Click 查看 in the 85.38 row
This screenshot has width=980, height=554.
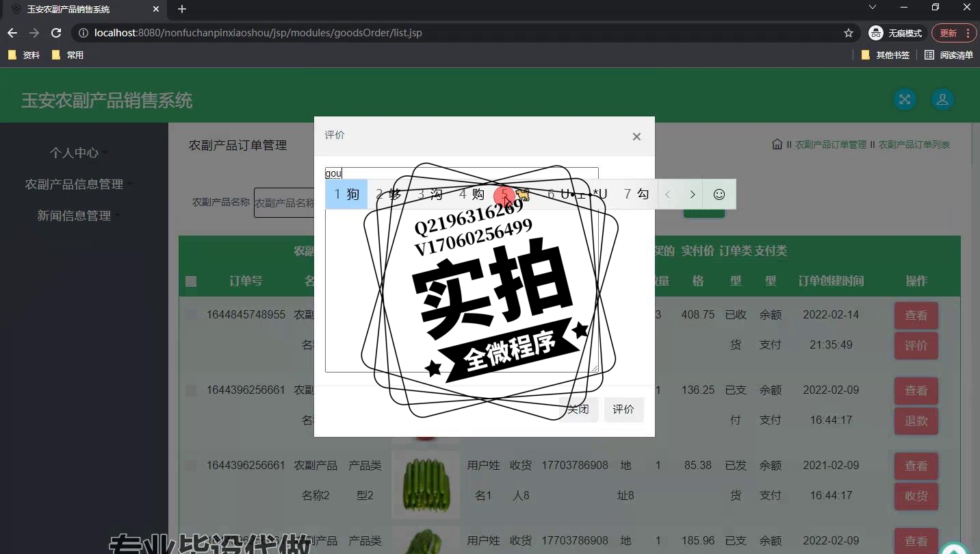(916, 466)
